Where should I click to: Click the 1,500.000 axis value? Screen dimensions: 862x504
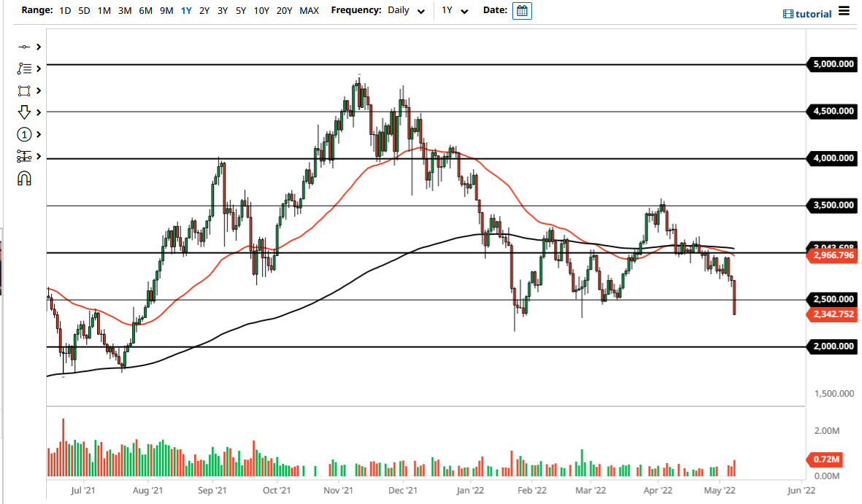point(834,394)
